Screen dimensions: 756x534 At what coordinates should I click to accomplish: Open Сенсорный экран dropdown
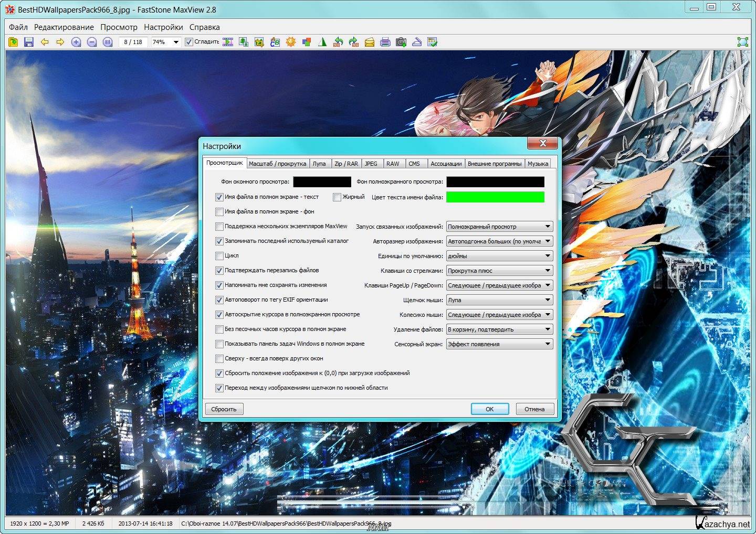(499, 344)
